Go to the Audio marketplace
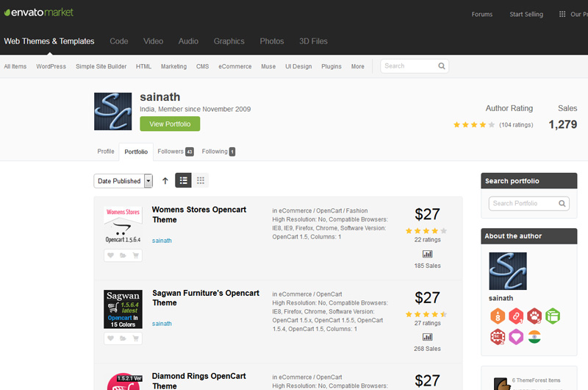 (x=188, y=41)
